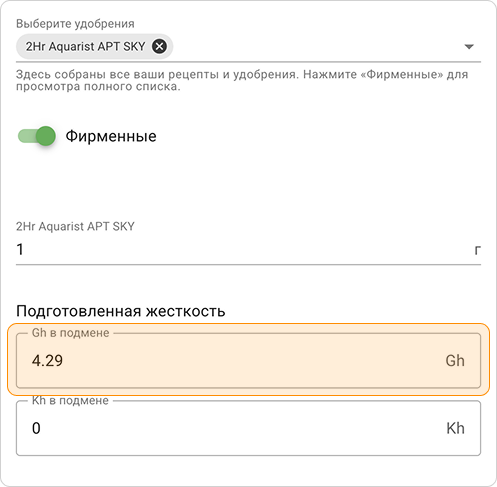Click the 4.29 value in Gh field
Viewport: 497px width, 487px height.
pos(47,361)
